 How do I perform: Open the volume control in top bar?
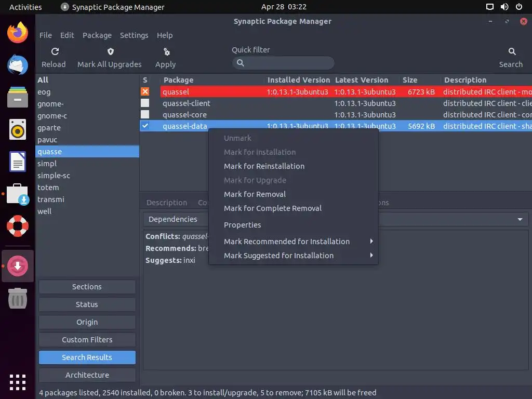pyautogui.click(x=504, y=7)
